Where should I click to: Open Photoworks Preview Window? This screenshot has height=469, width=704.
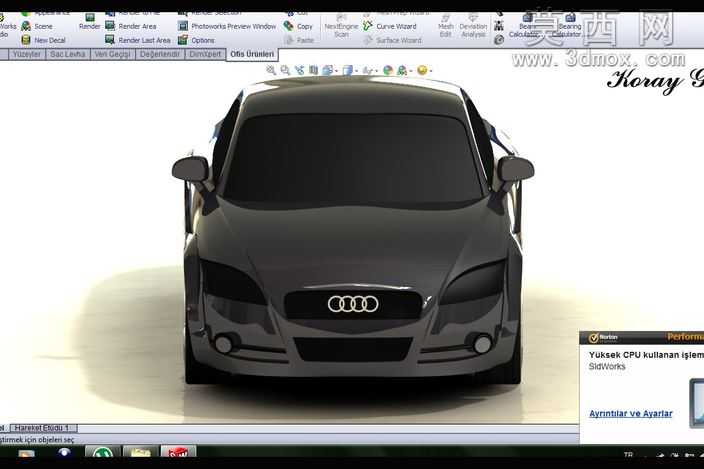pos(227,26)
